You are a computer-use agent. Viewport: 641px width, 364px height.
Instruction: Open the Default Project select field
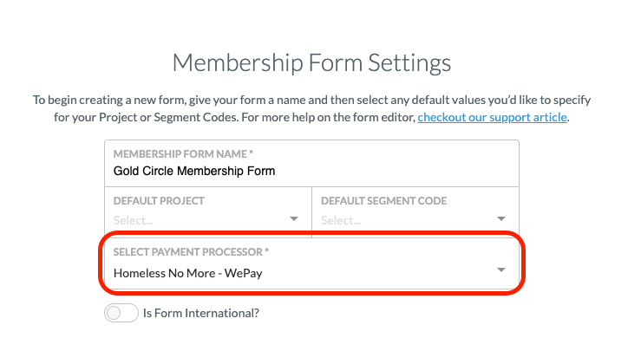pos(208,212)
